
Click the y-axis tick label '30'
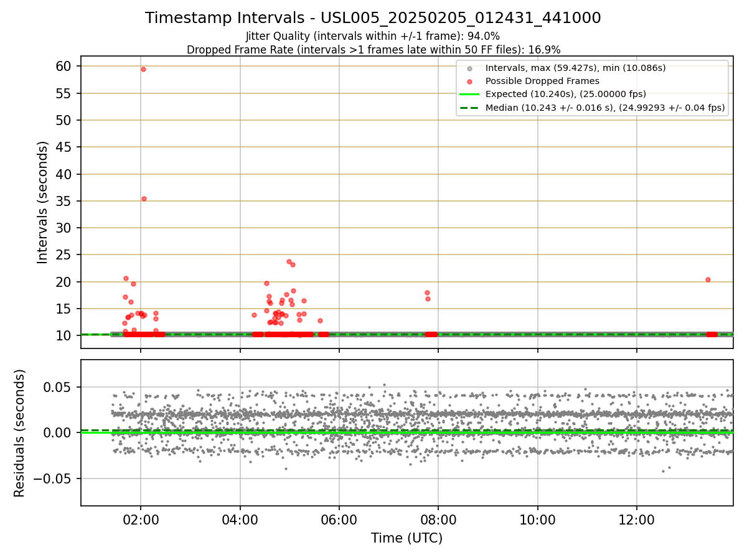pyautogui.click(x=65, y=228)
